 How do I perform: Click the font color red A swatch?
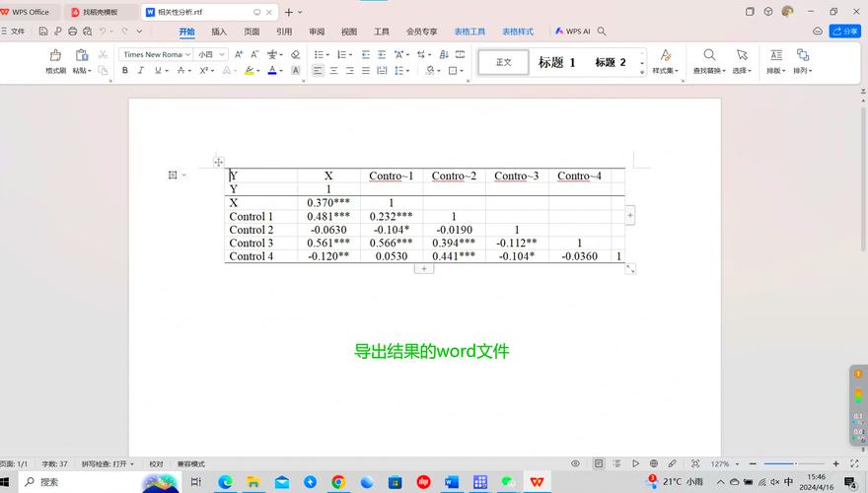tap(272, 71)
